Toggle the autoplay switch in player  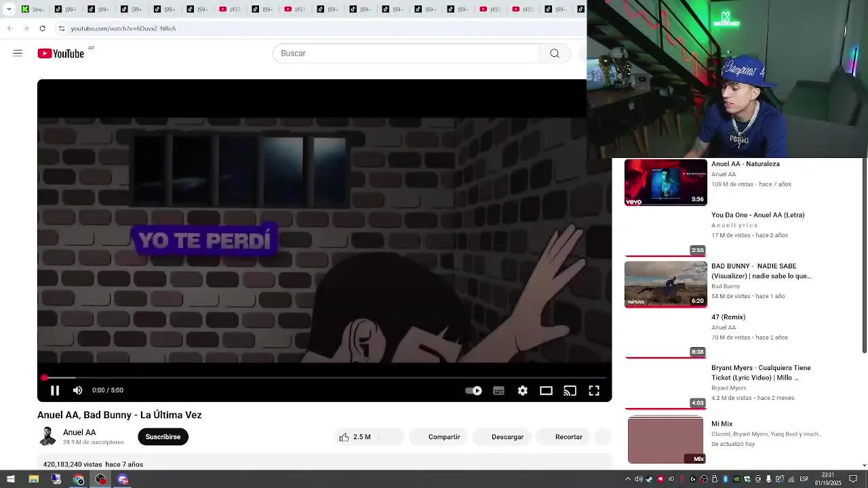[x=473, y=390]
